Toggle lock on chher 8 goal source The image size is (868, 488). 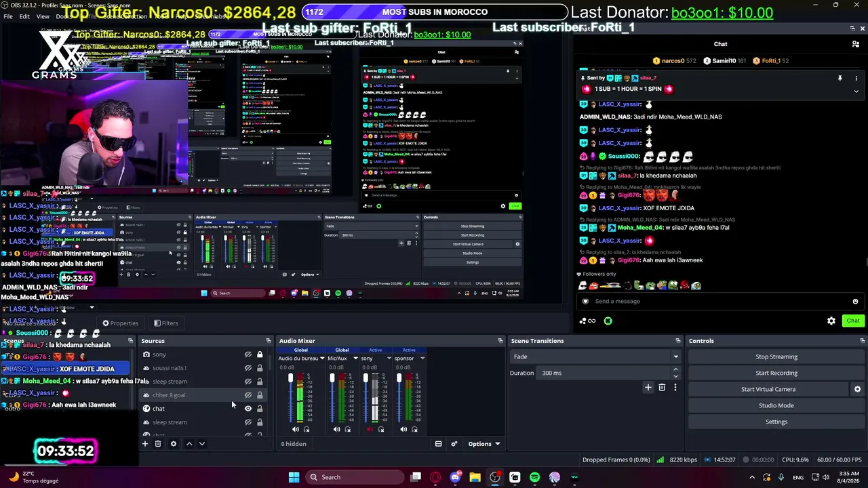tap(260, 395)
